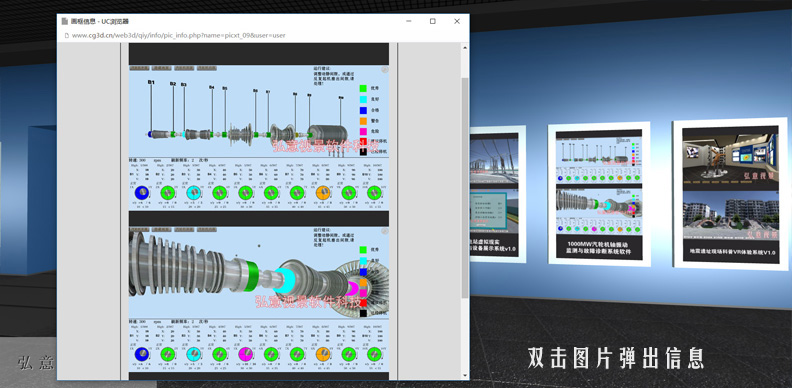Click the B2 bearing label in upper diagram
792x388 pixels.
click(x=173, y=84)
